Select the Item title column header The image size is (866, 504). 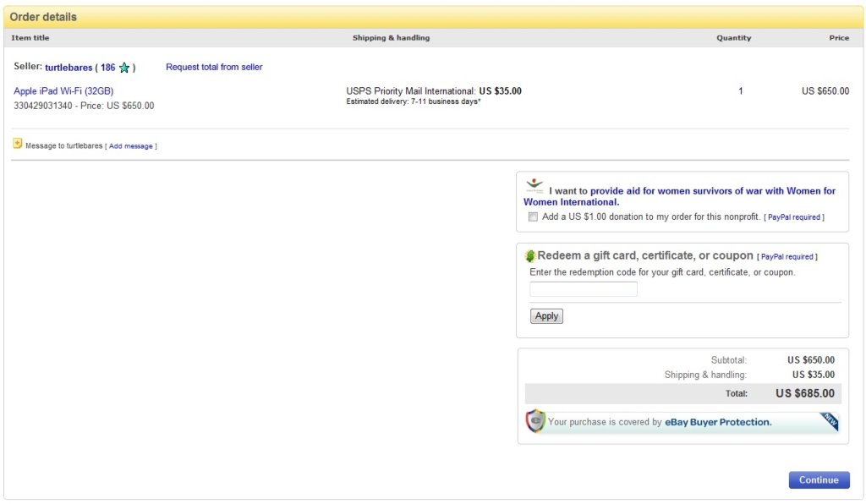tap(30, 37)
